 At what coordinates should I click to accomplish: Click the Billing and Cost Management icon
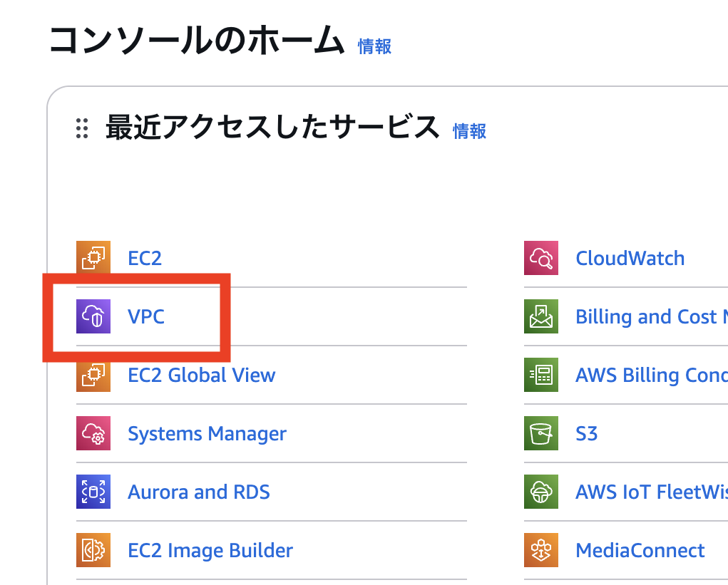[540, 316]
